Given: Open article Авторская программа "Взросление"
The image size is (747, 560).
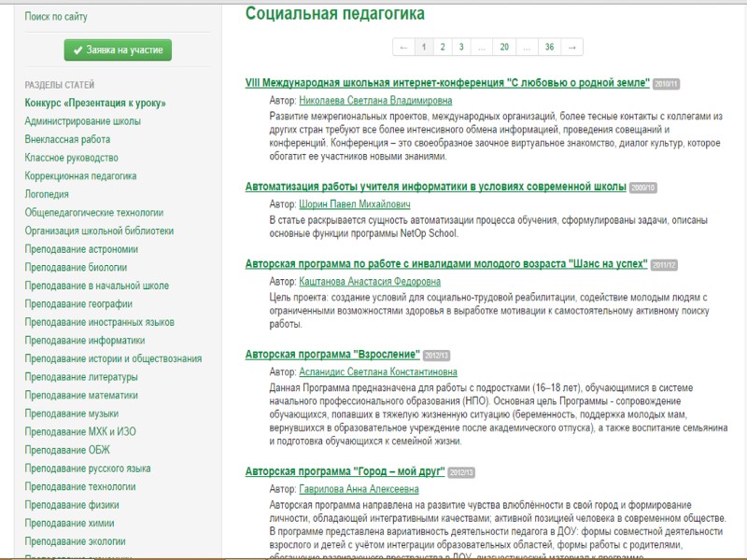Looking at the screenshot, I should click(332, 355).
